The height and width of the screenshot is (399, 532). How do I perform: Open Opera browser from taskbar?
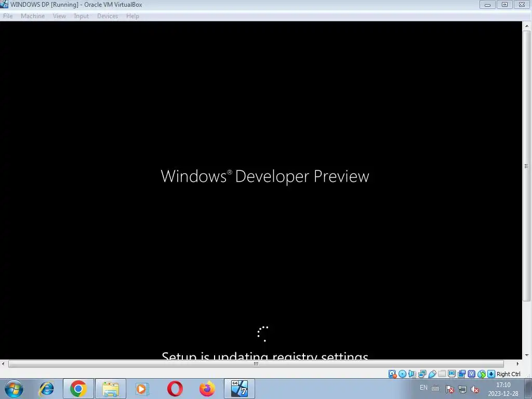pos(175,389)
